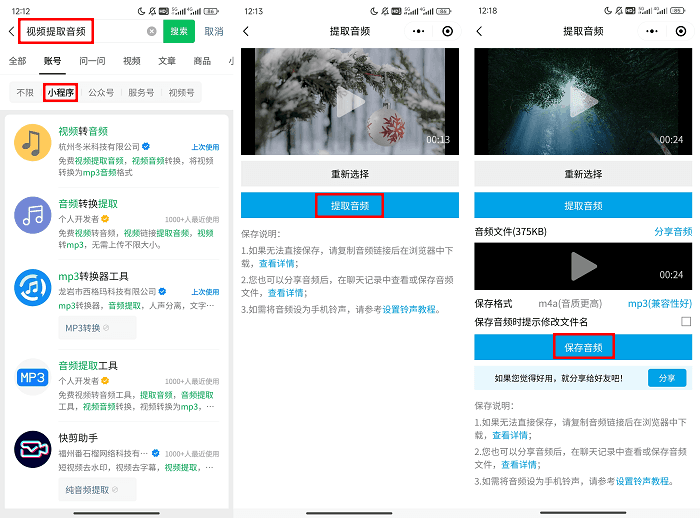Tap the circular close icon on right screen
Image resolution: width=700 pixels, height=518 pixels.
tap(681, 31)
